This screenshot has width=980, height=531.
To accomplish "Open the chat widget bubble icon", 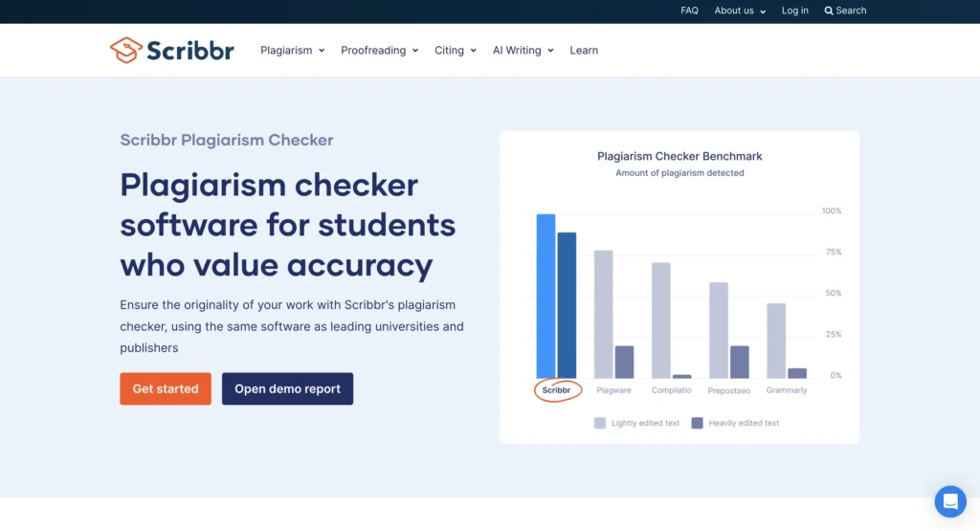I will coord(950,501).
